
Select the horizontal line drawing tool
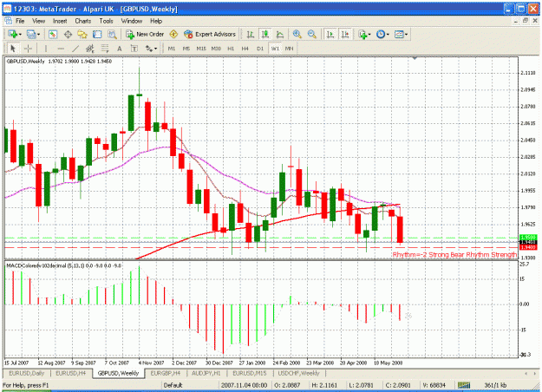pyautogui.click(x=61, y=49)
